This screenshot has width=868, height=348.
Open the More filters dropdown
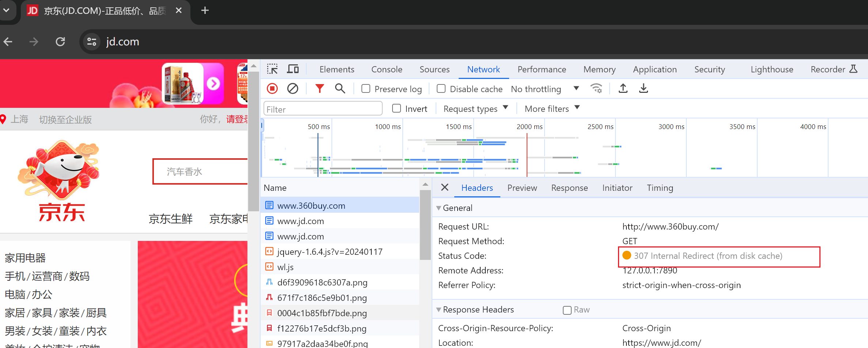(x=552, y=109)
